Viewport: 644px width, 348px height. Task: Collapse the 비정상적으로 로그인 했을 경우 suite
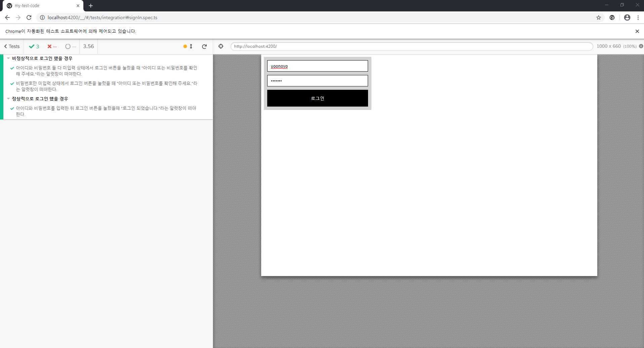tap(42, 59)
